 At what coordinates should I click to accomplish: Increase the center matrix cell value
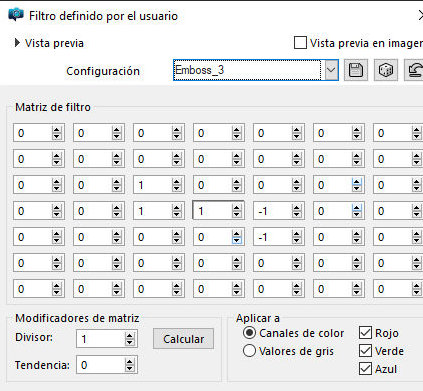(237, 208)
